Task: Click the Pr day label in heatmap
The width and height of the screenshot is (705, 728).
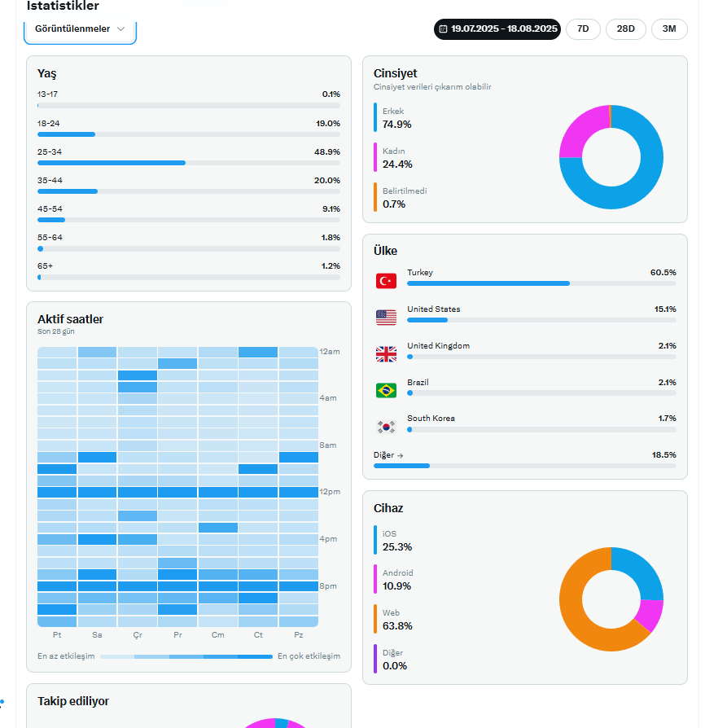Action: tap(177, 634)
